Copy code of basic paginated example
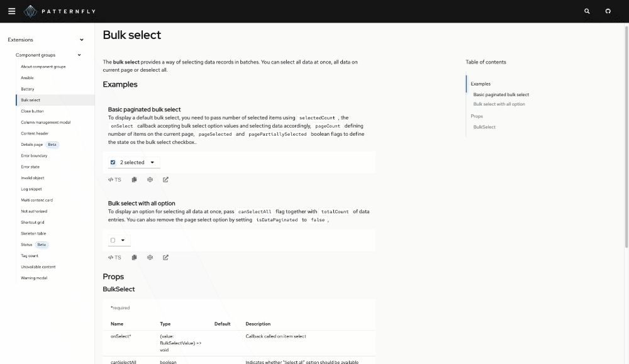 pyautogui.click(x=134, y=180)
